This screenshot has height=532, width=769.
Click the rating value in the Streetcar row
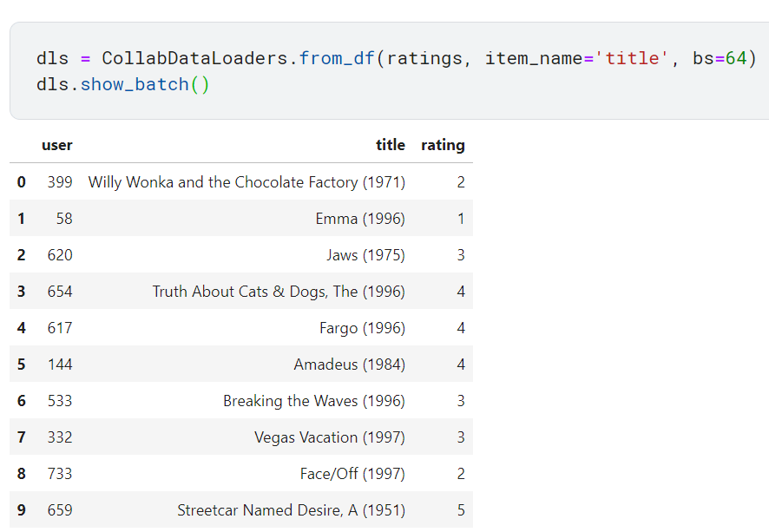pyautogui.click(x=461, y=510)
